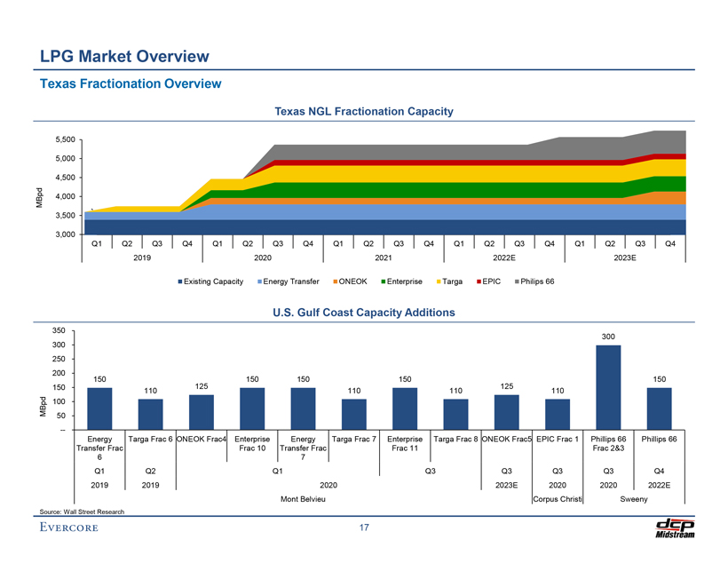Select the Texas NGL Fractionation Capacity chart title
The height and width of the screenshot is (563, 728).
point(364,112)
